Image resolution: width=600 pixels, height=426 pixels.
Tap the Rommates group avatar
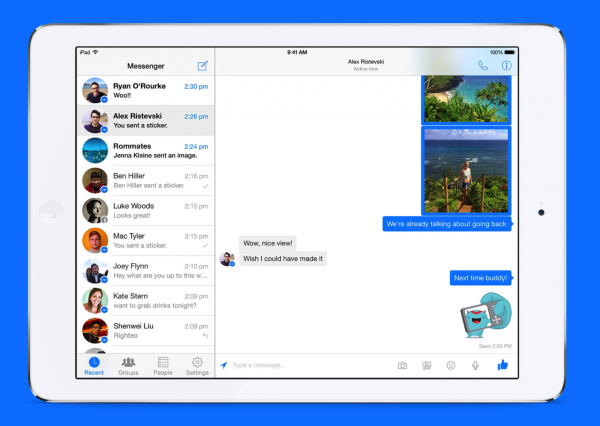pos(95,150)
